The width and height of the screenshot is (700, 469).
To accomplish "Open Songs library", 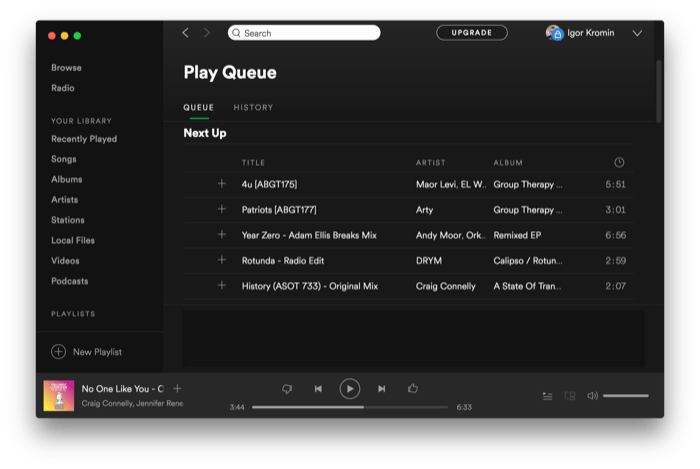I will [x=63, y=159].
